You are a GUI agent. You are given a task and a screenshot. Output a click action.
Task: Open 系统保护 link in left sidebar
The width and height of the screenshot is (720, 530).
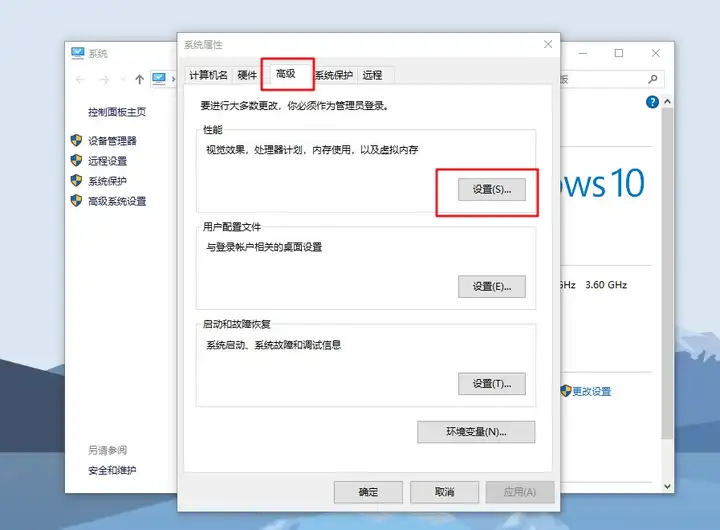click(x=107, y=181)
